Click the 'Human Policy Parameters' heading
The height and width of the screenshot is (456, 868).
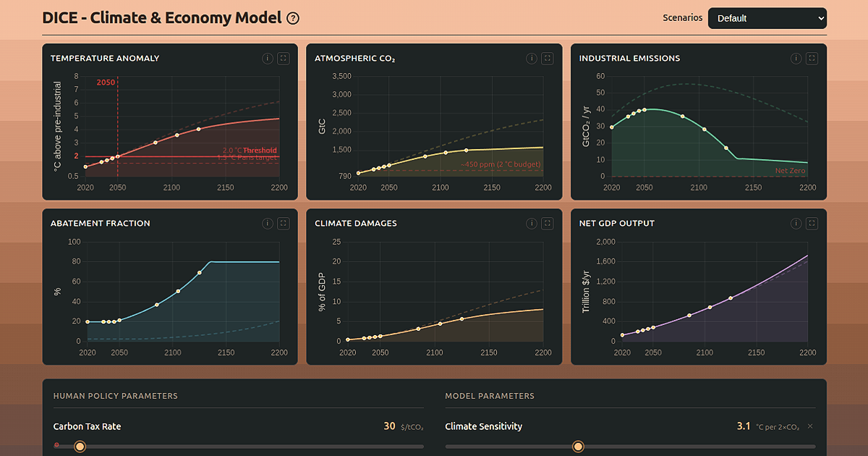tap(115, 396)
